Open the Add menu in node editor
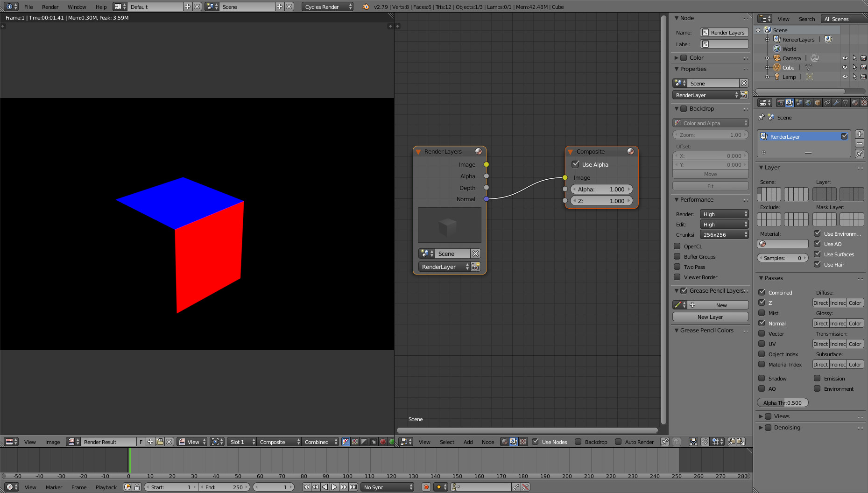This screenshot has width=868, height=493. click(468, 442)
